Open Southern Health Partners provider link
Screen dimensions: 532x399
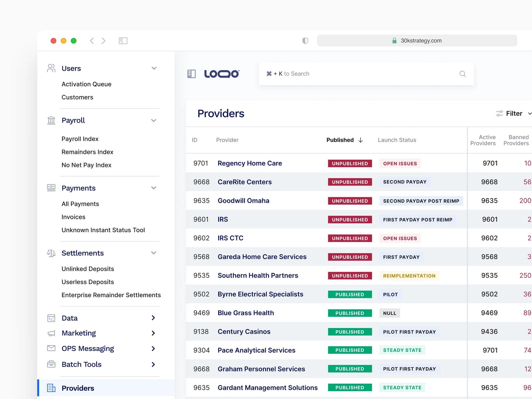[x=258, y=275]
